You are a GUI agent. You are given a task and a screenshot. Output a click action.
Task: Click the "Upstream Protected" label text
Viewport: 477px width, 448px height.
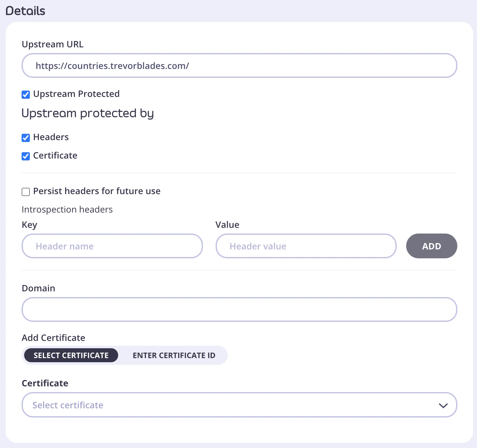click(76, 94)
